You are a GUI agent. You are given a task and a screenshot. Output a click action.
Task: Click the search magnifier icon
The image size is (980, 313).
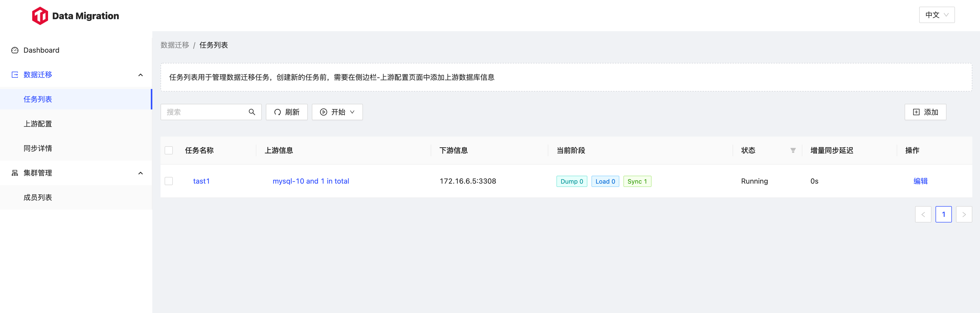coord(252,112)
